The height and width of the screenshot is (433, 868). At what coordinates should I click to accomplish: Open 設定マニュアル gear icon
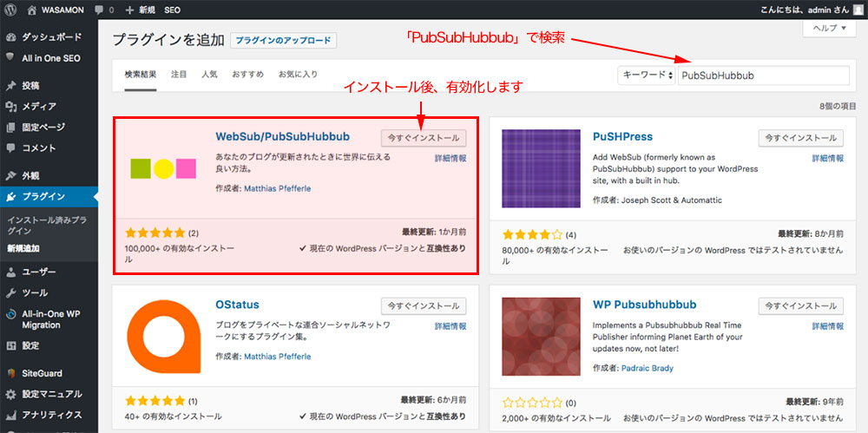pyautogui.click(x=10, y=394)
